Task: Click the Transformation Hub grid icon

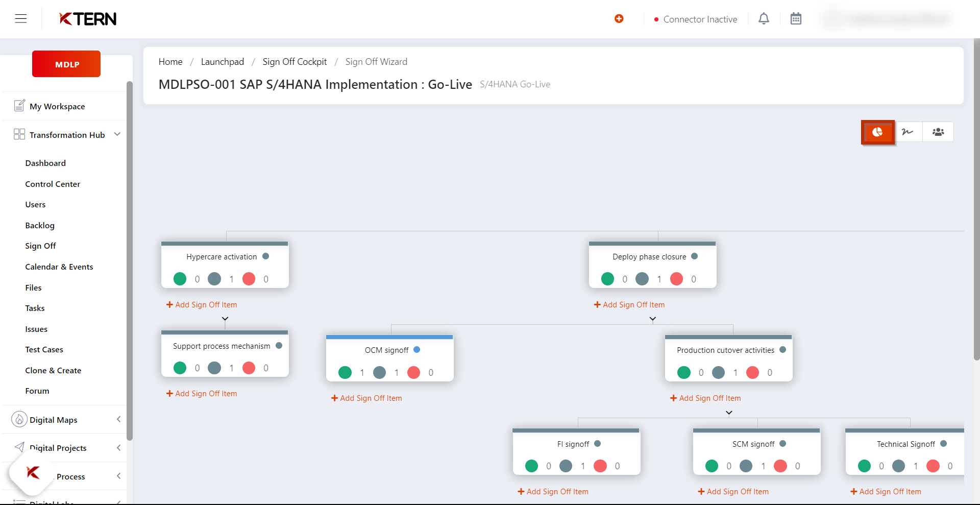Action: tap(19, 134)
